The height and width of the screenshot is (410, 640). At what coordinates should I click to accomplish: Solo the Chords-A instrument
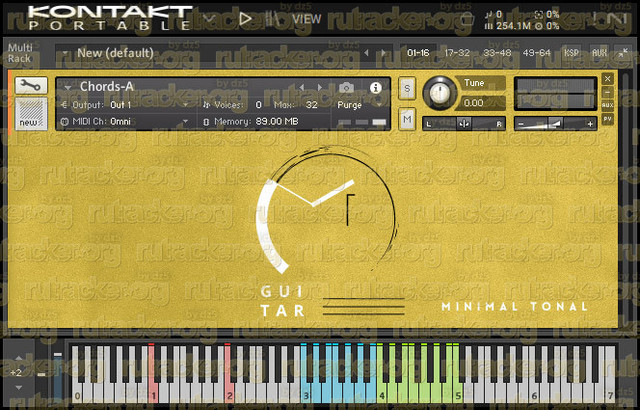(x=407, y=88)
